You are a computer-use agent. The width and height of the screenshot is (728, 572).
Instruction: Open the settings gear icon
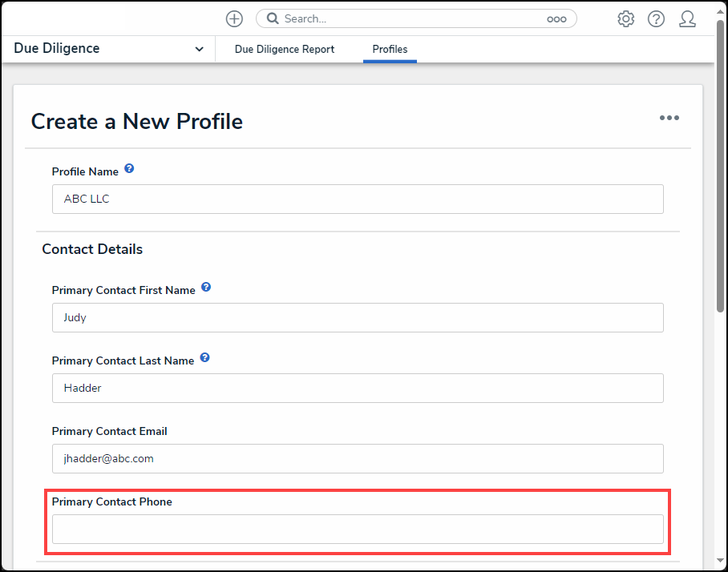pyautogui.click(x=625, y=19)
